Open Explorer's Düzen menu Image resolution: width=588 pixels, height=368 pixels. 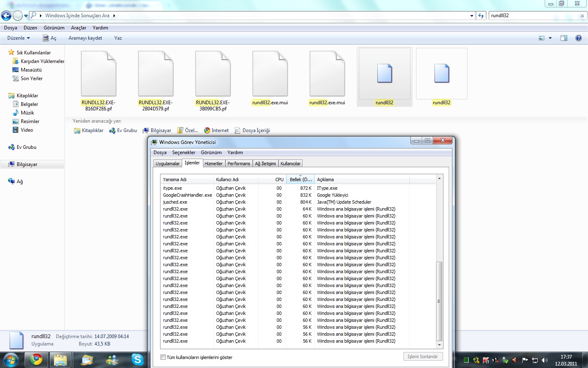click(30, 28)
